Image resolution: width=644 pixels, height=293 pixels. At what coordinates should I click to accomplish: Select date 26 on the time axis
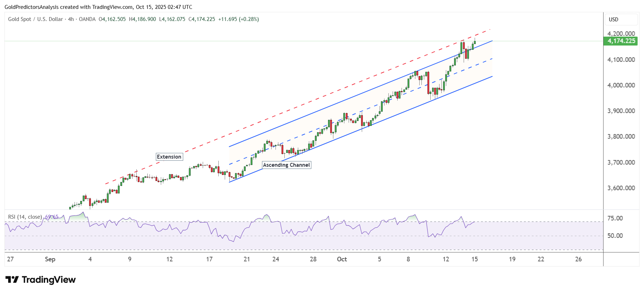tap(578, 259)
